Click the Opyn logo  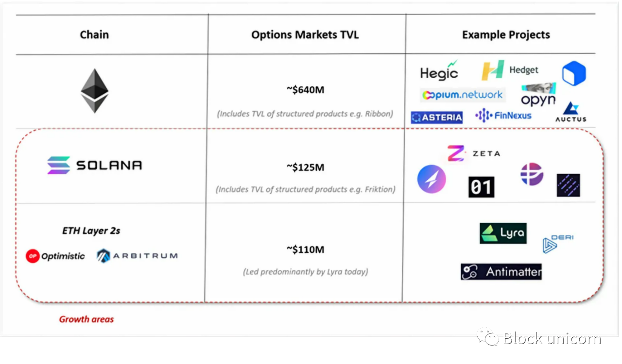538,95
